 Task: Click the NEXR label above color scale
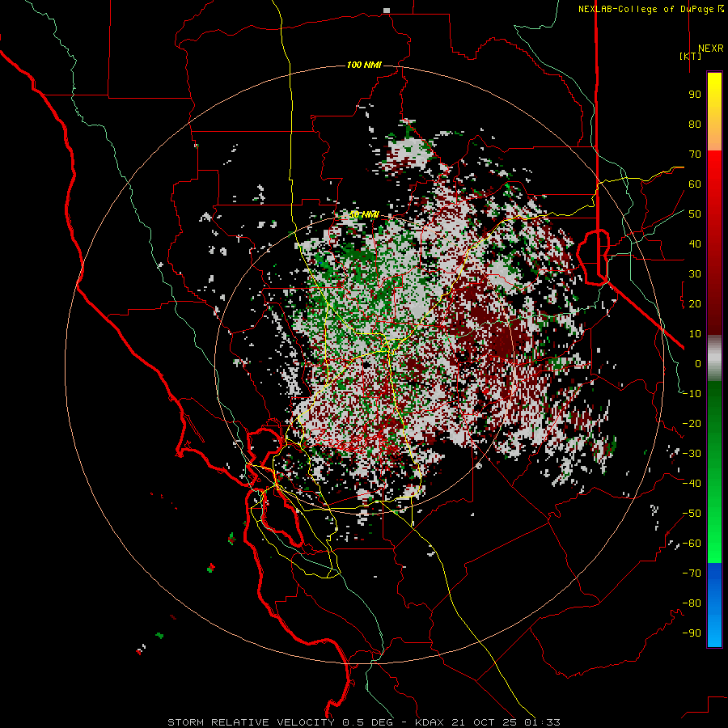click(x=711, y=49)
